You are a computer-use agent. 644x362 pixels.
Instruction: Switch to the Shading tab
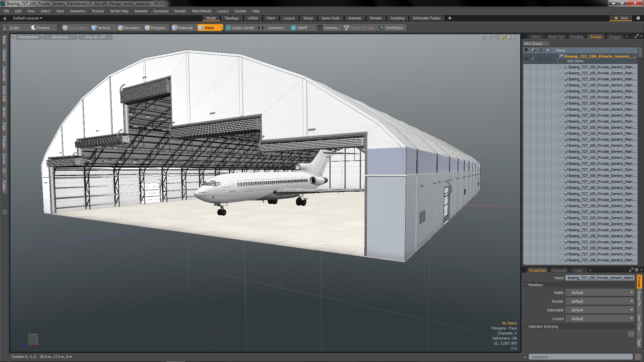point(577,37)
